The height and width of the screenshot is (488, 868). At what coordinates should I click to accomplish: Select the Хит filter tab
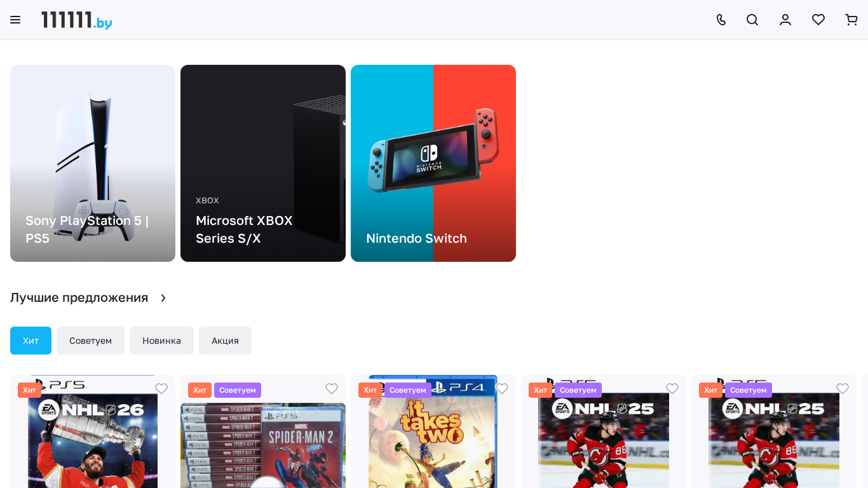point(31,341)
